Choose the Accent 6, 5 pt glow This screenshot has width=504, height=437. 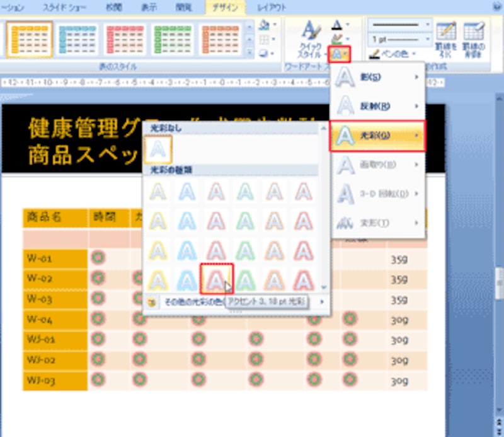(x=304, y=192)
